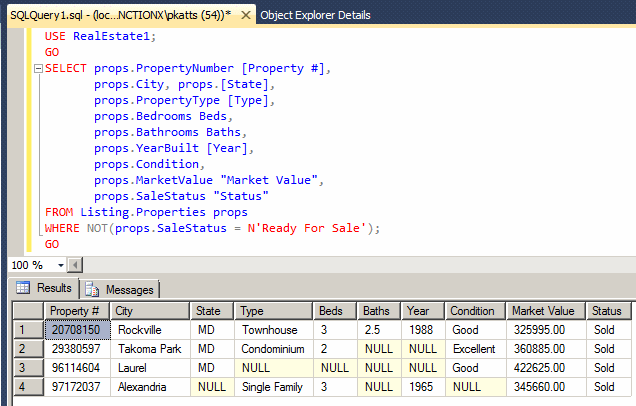
Task: Click 'FROM Listing.Properties props' line
Action: (146, 212)
